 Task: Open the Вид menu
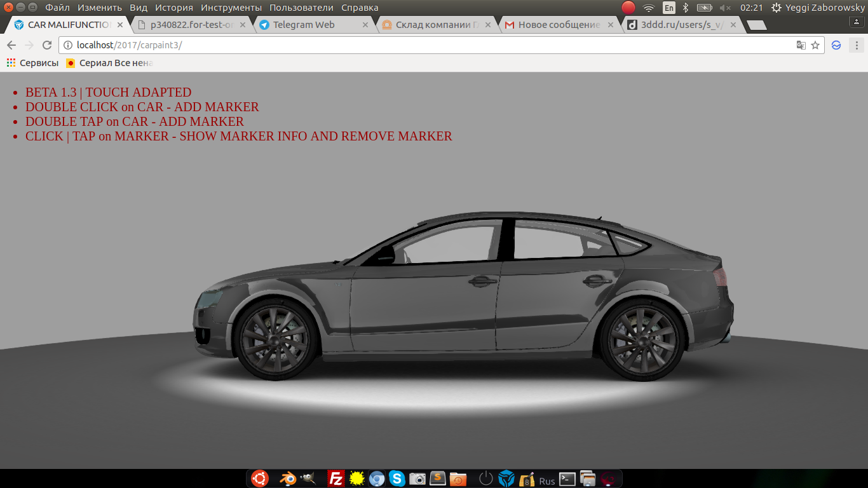point(139,8)
